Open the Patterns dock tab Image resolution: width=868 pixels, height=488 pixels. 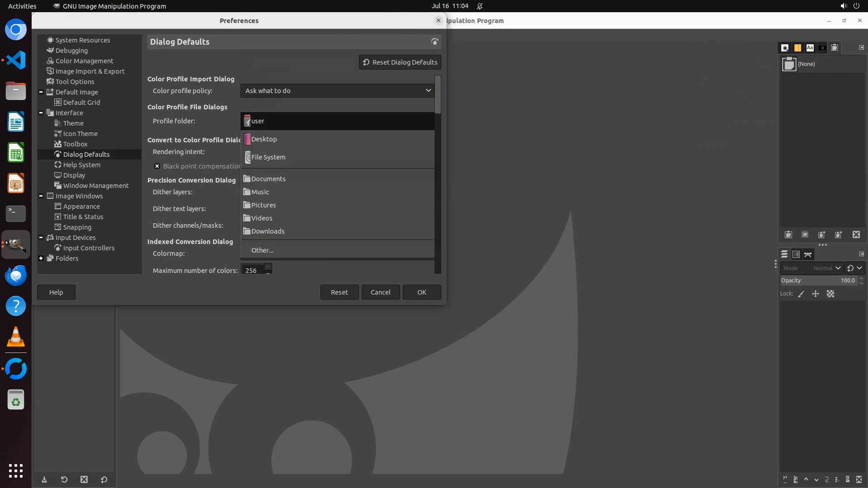[x=797, y=48]
